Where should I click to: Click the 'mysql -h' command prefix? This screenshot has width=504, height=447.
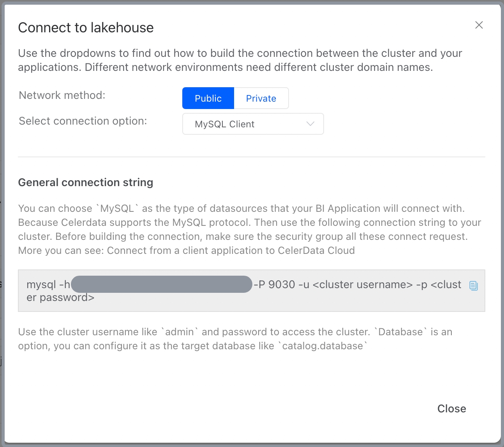tap(48, 285)
